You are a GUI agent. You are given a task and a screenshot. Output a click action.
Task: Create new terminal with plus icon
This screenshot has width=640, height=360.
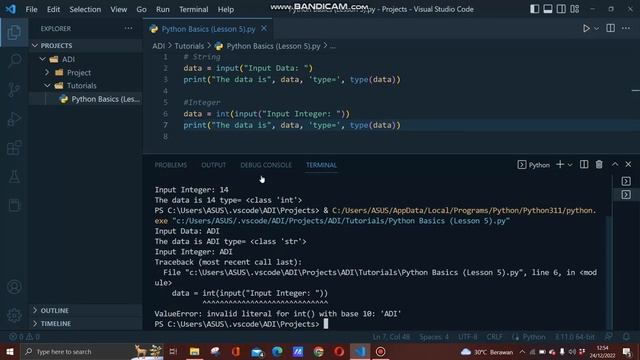[x=560, y=164]
